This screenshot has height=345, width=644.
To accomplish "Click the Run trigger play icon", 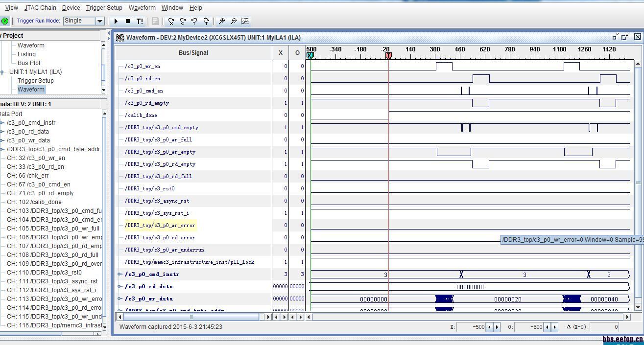I will coord(116,21).
